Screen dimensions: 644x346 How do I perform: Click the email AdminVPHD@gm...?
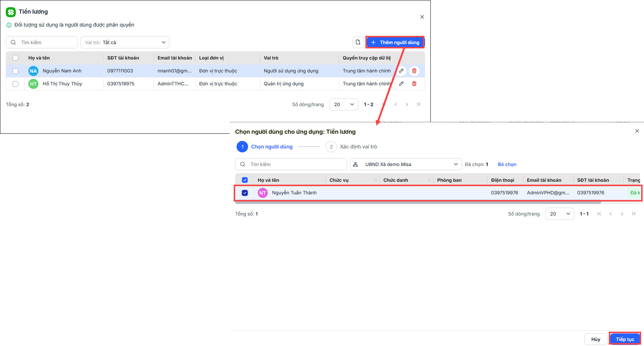coord(548,193)
